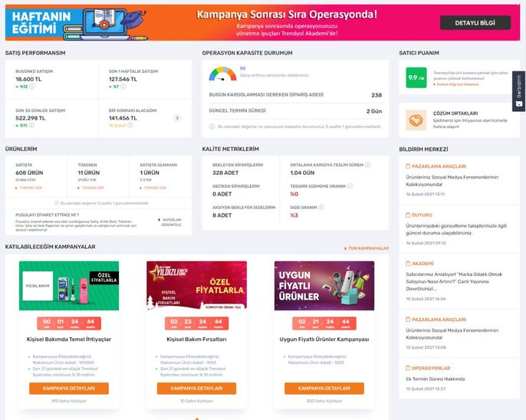Click info icon beside weekly sales %7
Image resolution: width=526 pixels, height=420 pixels.
(123, 87)
